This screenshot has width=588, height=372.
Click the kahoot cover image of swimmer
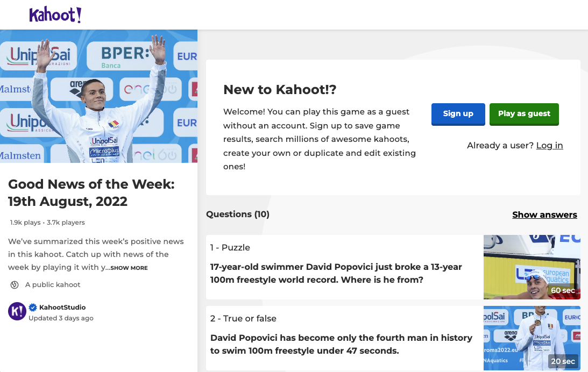[x=98, y=96]
